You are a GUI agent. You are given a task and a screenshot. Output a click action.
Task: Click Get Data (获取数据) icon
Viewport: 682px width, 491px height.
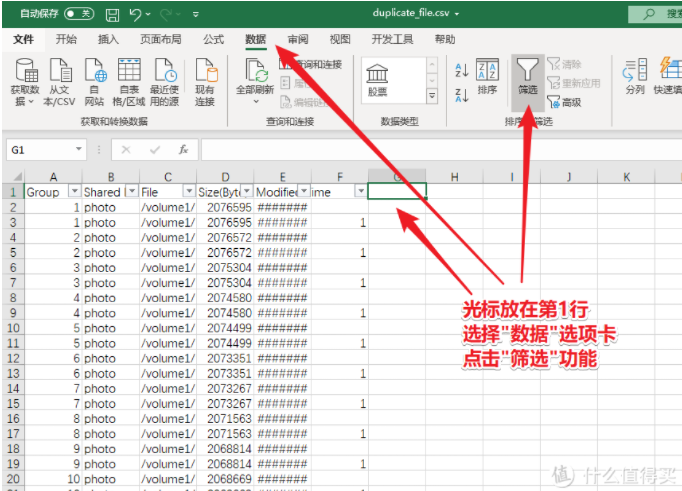point(25,80)
